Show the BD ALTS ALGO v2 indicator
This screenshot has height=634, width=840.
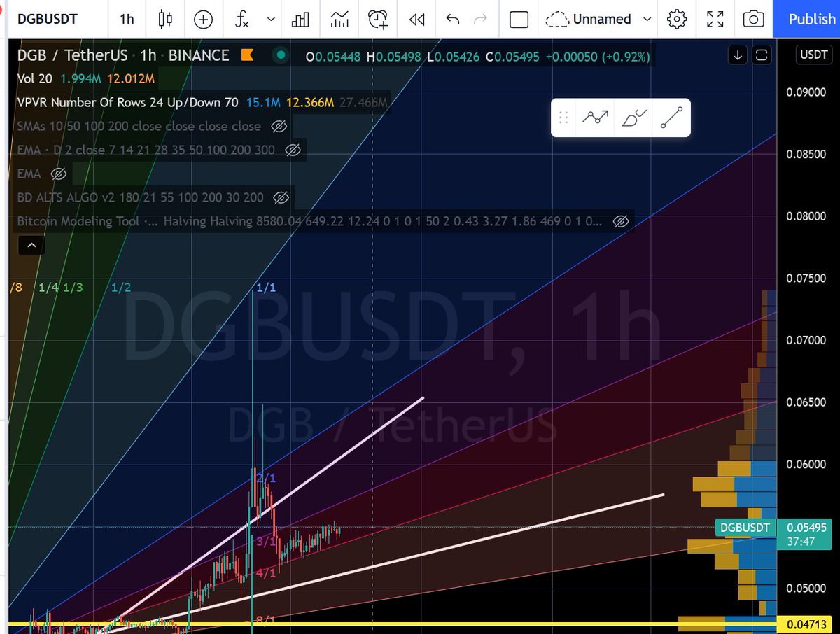[x=281, y=197]
